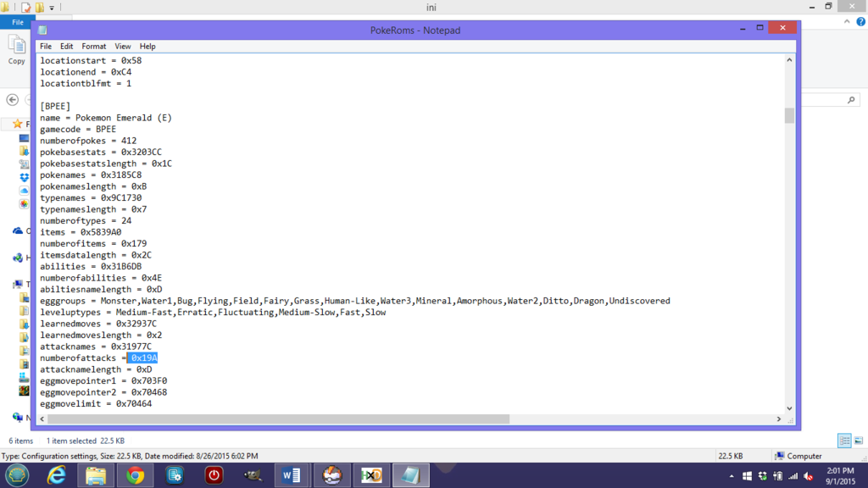Open the gear settings app on the taskbar
The width and height of the screenshot is (868, 488).
pos(175,475)
